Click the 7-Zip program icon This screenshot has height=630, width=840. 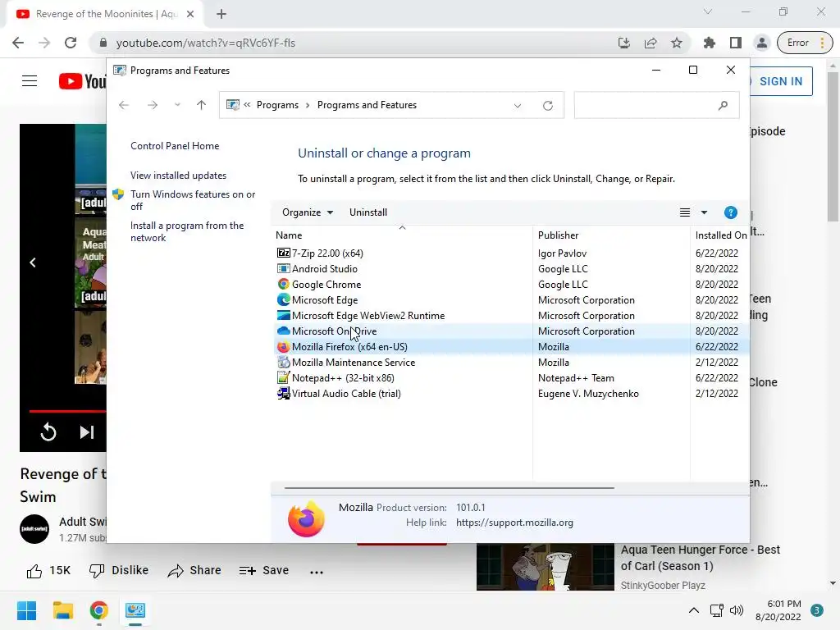283,253
